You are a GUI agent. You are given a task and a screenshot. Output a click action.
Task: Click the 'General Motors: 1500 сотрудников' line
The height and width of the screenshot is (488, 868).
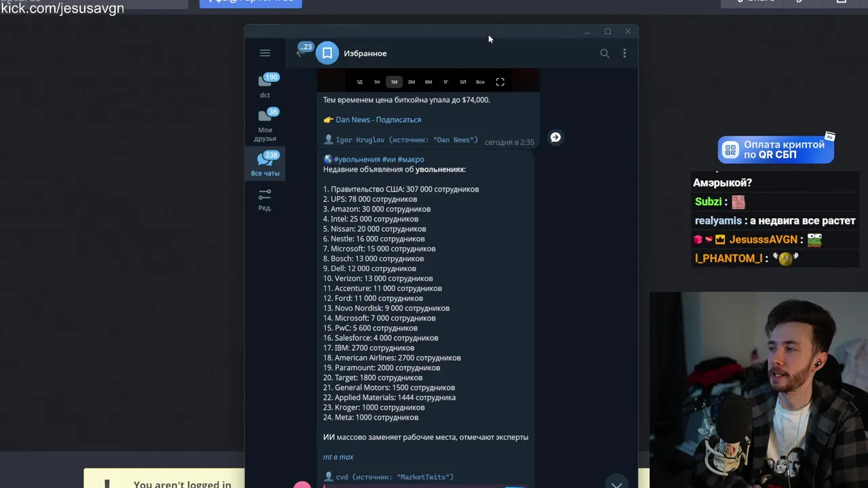point(389,388)
